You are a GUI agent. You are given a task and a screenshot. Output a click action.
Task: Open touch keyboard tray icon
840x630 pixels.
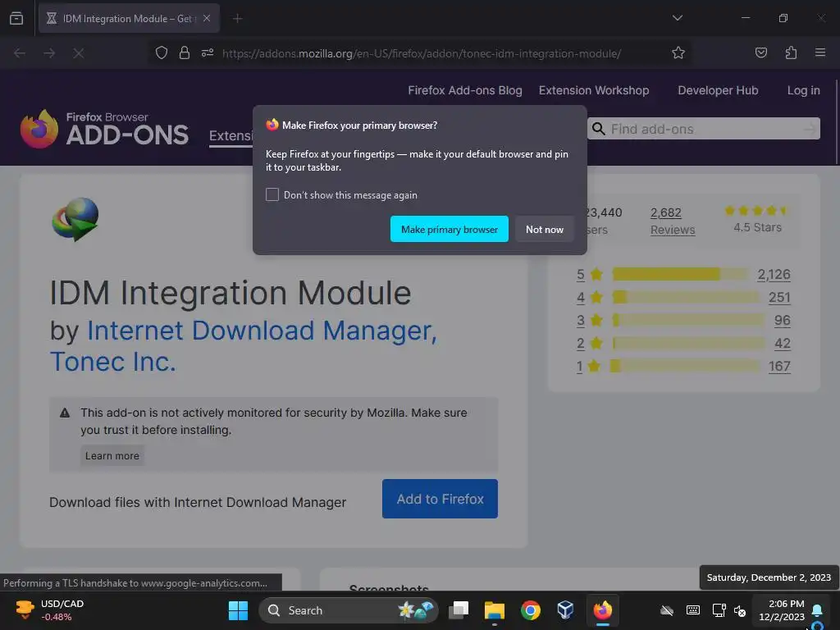coord(692,610)
